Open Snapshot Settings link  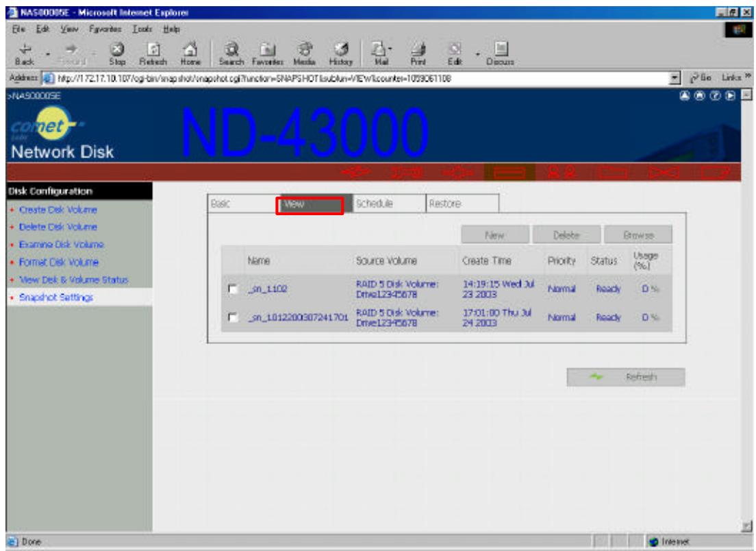(56, 297)
